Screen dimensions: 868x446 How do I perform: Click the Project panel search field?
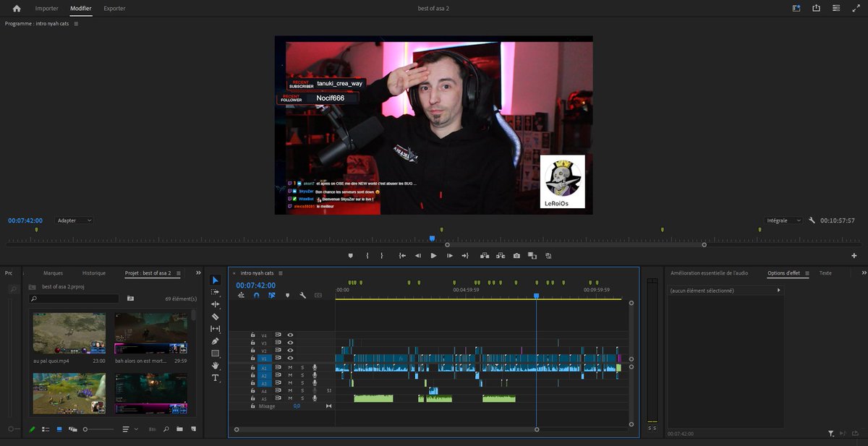pos(74,298)
